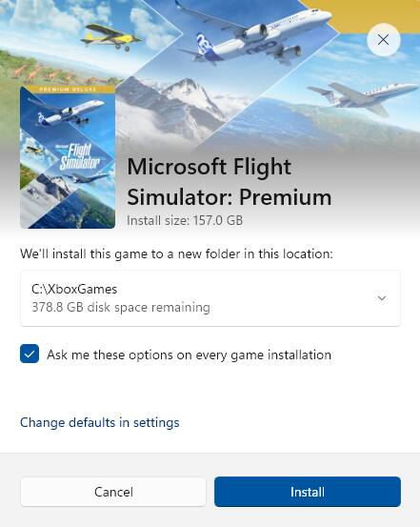Cancel the game installation
Viewport: 420px width, 527px height.
[x=113, y=492]
